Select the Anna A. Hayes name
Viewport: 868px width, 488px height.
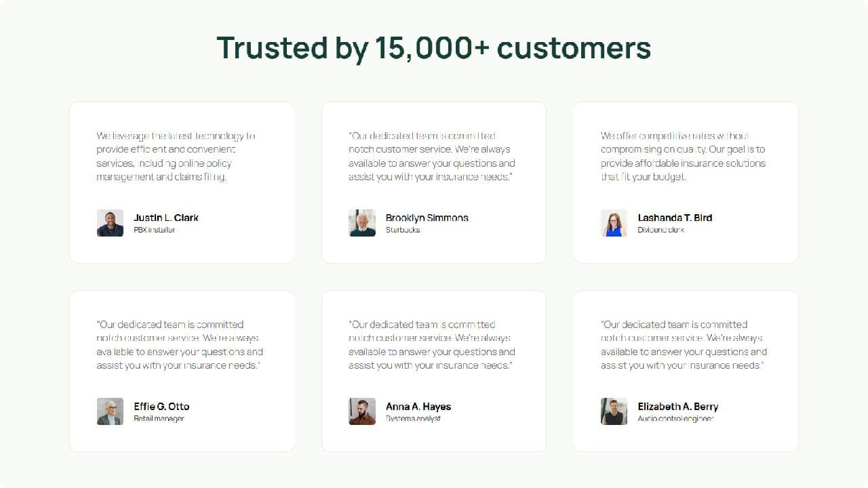click(418, 406)
